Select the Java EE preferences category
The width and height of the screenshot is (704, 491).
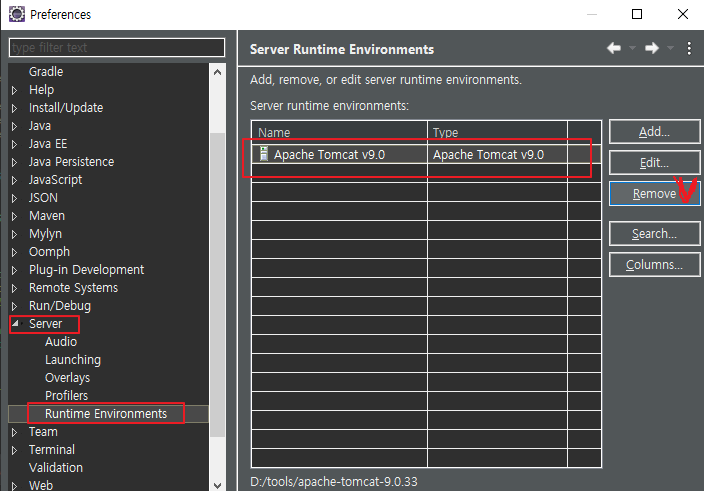(48, 143)
